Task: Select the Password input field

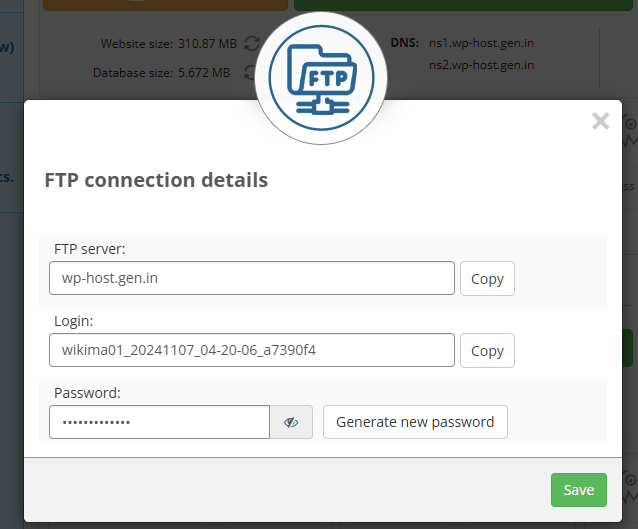Action: (159, 422)
